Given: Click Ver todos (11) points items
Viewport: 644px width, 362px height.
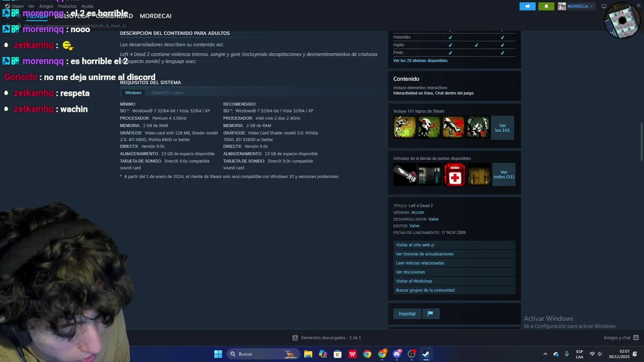Looking at the screenshot, I should coord(504,174).
